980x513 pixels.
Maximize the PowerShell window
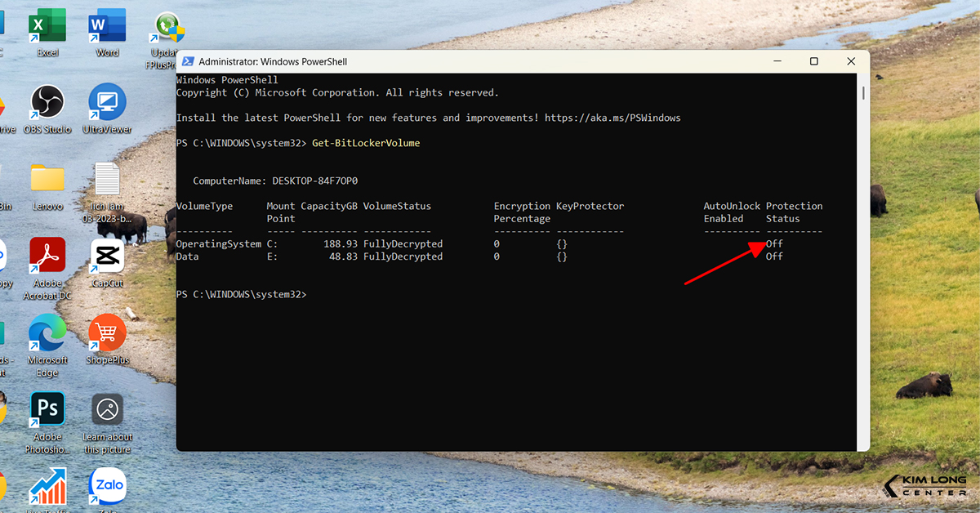(813, 61)
